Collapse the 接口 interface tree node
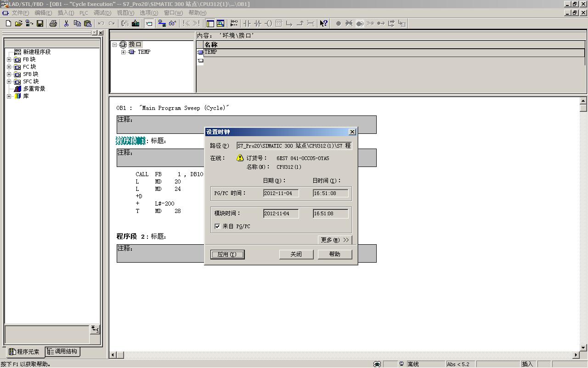Viewport: 588px width, 368px height. click(115, 45)
